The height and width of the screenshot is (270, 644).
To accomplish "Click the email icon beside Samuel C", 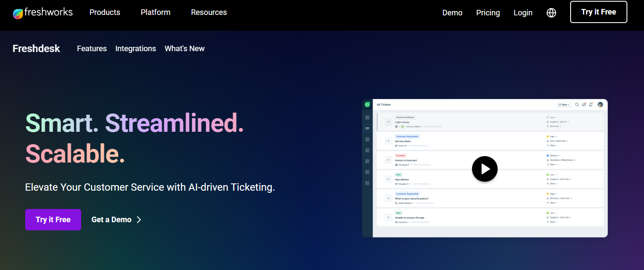I will 396,222.
